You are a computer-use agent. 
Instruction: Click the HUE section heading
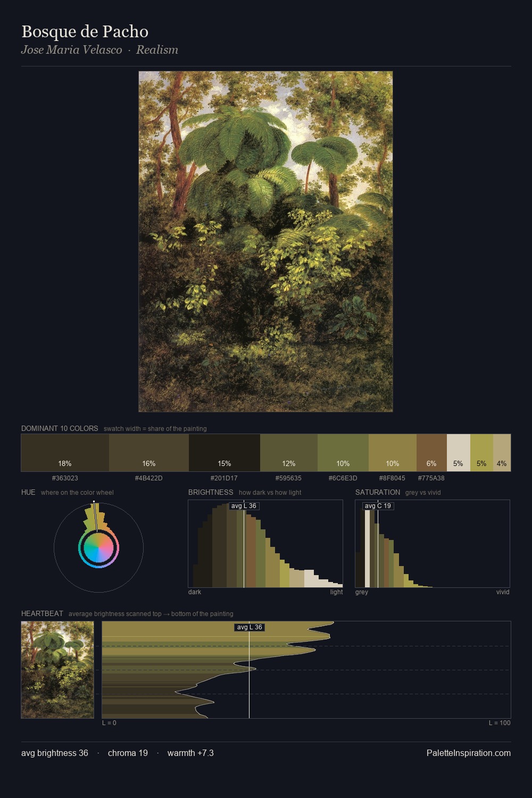pyautogui.click(x=28, y=492)
